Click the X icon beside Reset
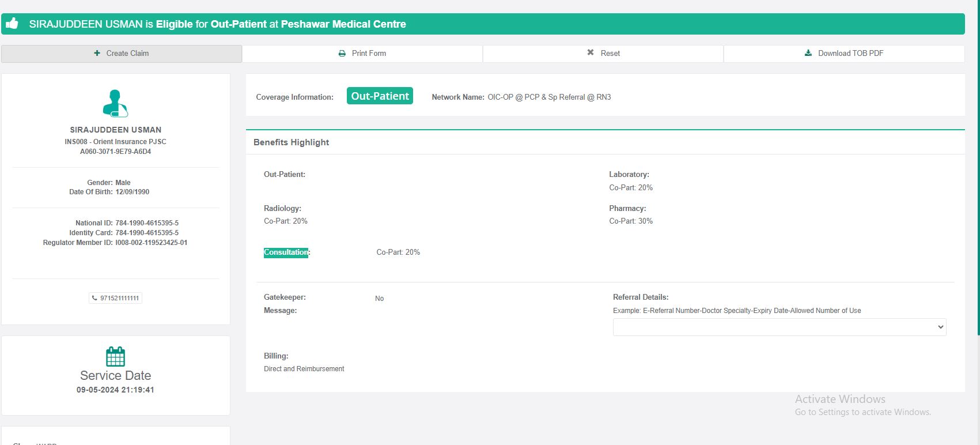 [590, 52]
